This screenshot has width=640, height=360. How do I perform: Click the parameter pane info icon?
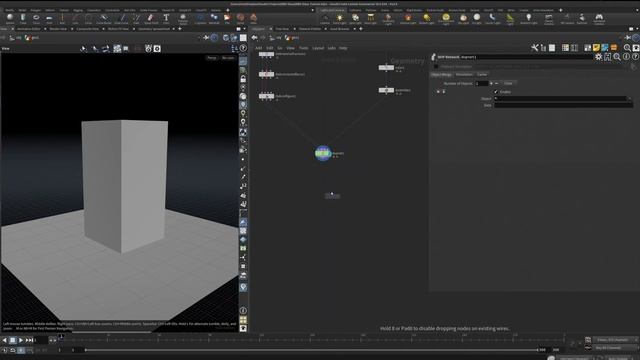coord(626,57)
